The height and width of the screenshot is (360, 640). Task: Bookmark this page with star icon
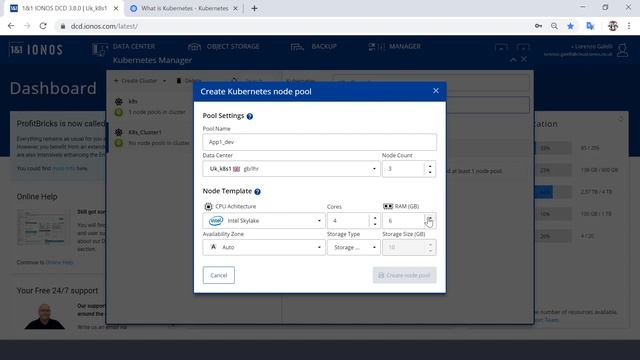point(570,26)
